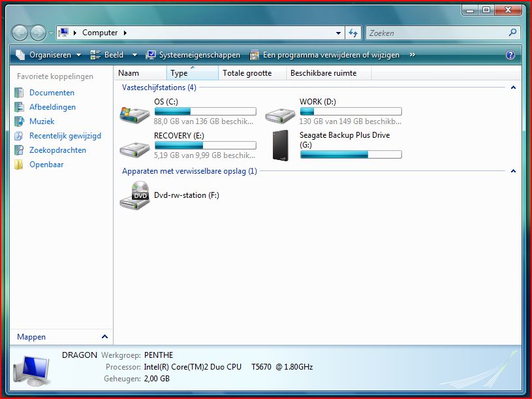This screenshot has width=532, height=399.
Task: Open Systeemeigenschappen from the toolbar
Action: click(193, 55)
